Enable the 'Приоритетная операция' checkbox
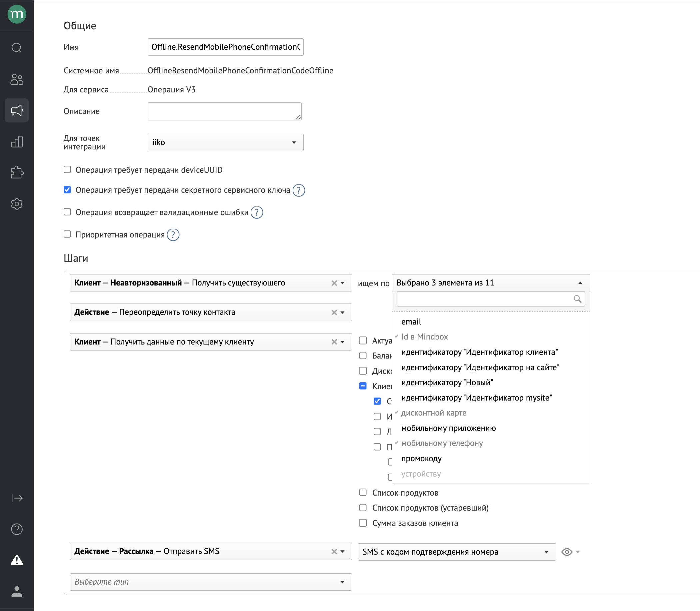The width and height of the screenshot is (700, 611). 67,234
